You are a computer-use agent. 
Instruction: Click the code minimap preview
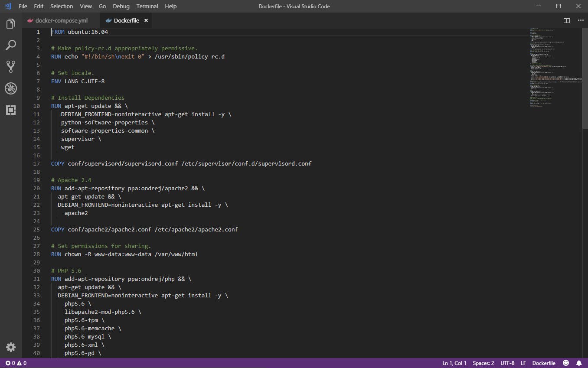(x=555, y=67)
